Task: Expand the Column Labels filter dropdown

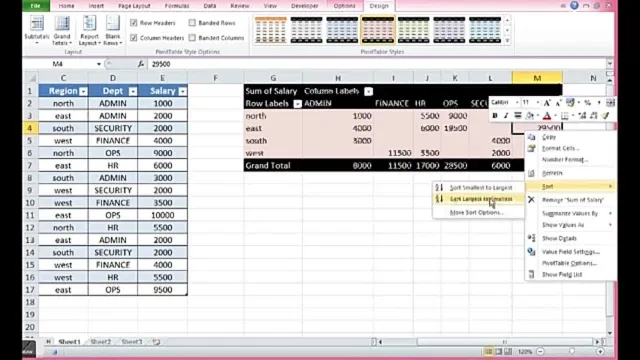Action: pos(369,91)
